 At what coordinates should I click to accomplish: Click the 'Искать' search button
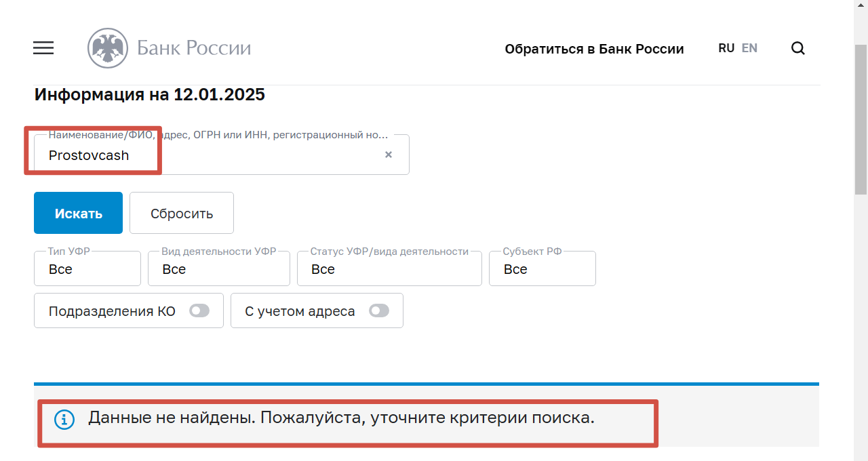[x=78, y=213]
